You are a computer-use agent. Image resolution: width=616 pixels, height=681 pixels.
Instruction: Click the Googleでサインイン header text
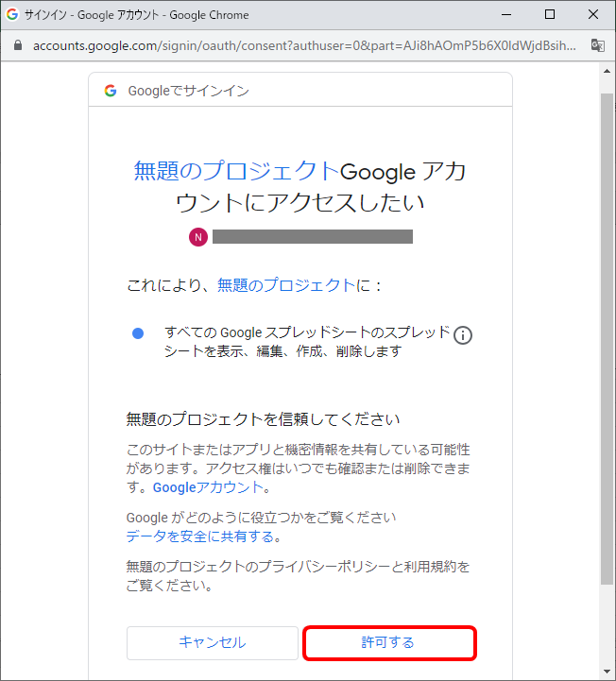(x=189, y=91)
